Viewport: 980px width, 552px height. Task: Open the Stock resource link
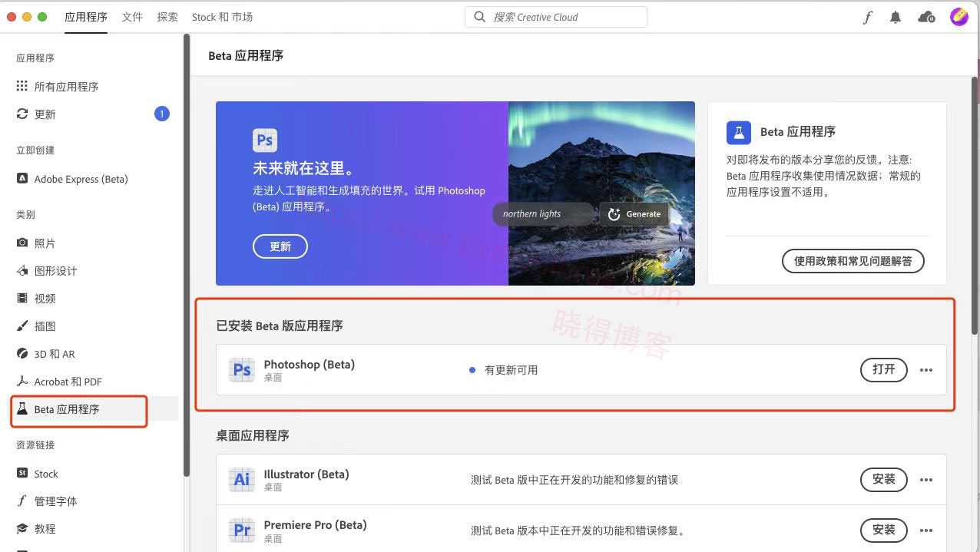tap(46, 474)
